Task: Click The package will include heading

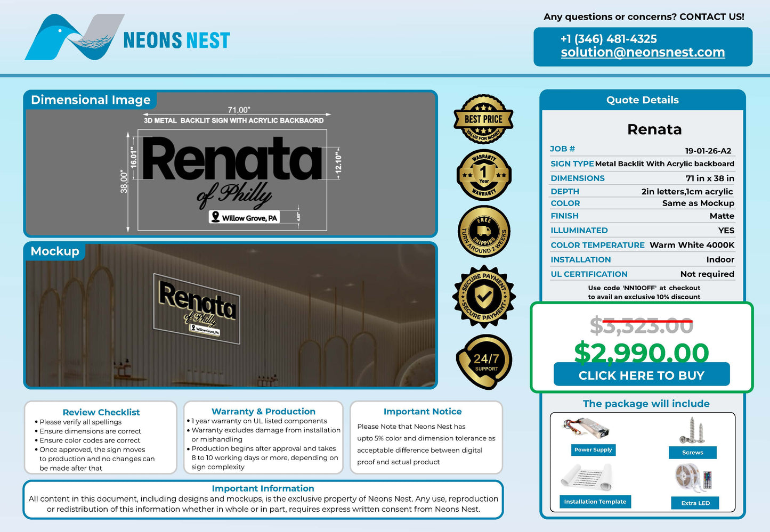Action: coord(646,404)
